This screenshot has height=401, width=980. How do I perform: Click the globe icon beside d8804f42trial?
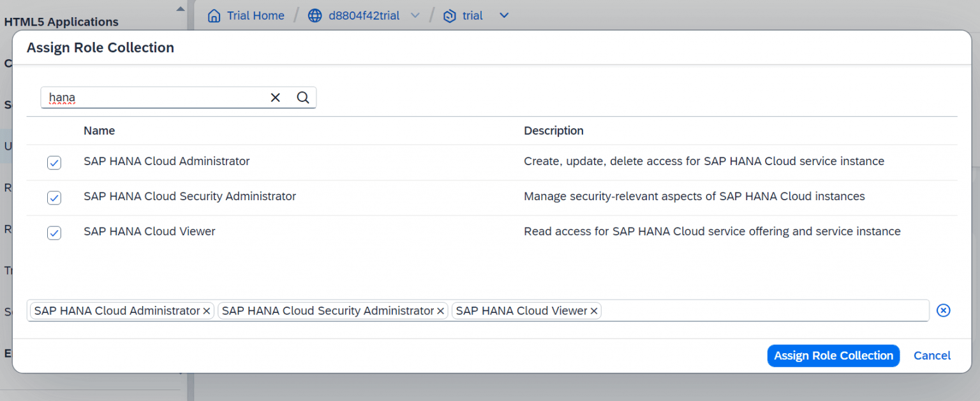(315, 15)
